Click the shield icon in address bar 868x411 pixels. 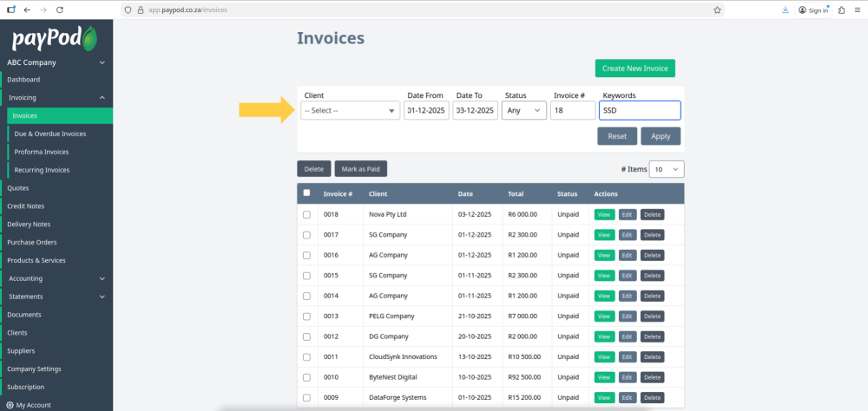pos(128,10)
